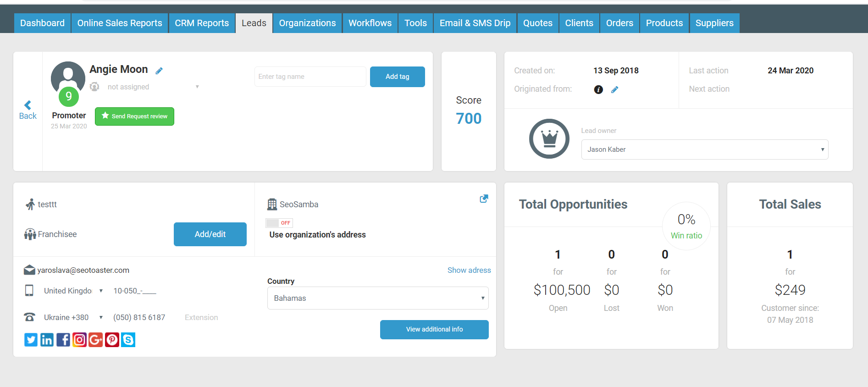868x387 pixels.
Task: Click the lead owner crown icon
Action: 549,138
